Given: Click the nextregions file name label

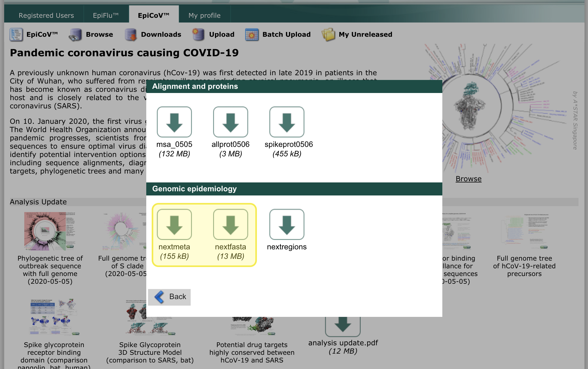Looking at the screenshot, I should pos(287,247).
